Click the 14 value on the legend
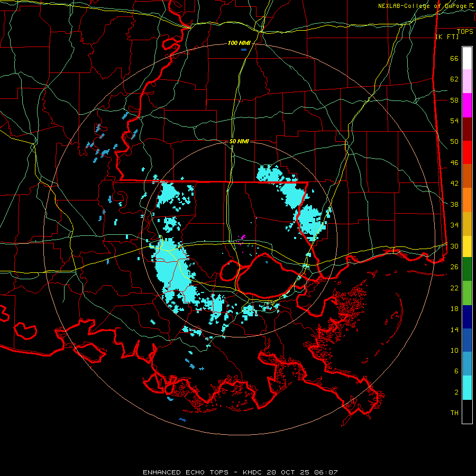 coord(454,329)
